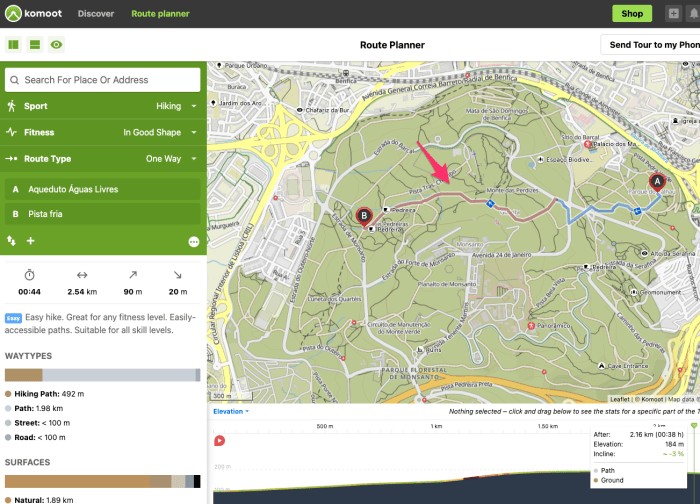Click the green Shop button
The height and width of the screenshot is (504, 700).
[x=632, y=13]
